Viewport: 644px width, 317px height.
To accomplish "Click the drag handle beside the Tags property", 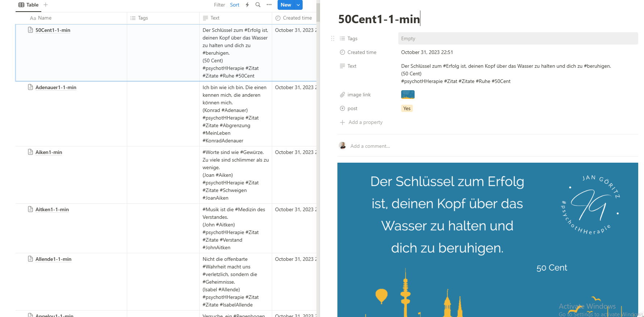I will point(333,38).
